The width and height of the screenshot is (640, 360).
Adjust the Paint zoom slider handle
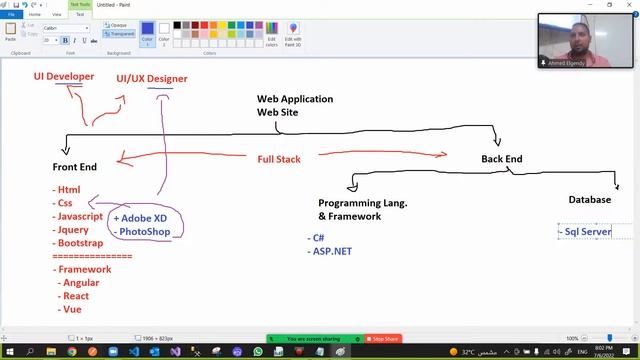[610, 338]
